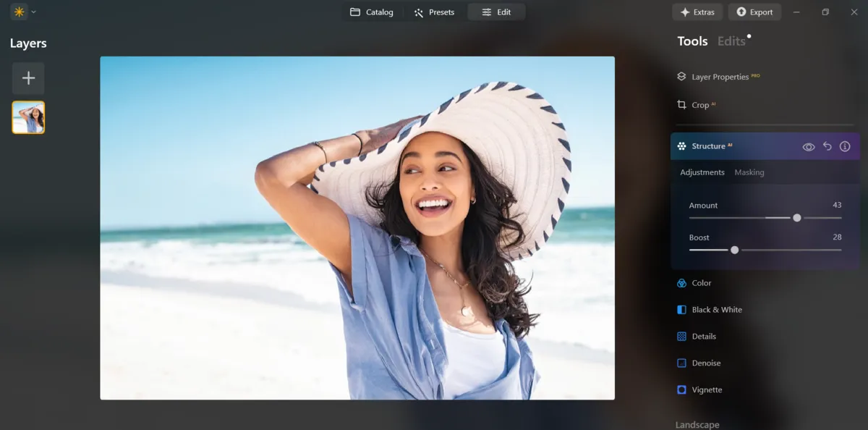Click the Export button
The height and width of the screenshot is (430, 868).
[754, 12]
